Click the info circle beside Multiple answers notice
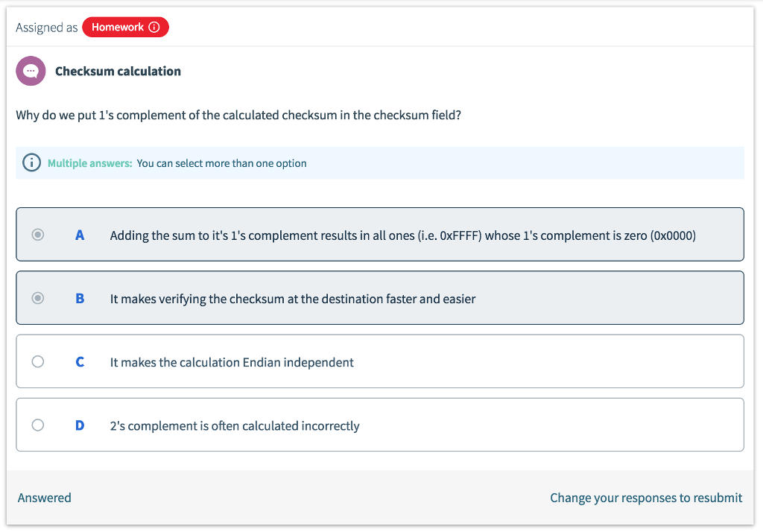Screen dimensions: 763x532 click(31, 162)
